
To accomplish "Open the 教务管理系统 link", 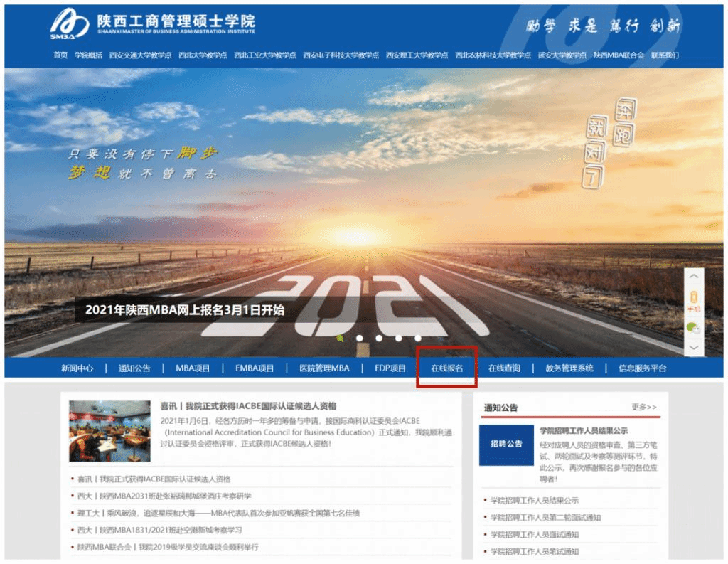I will tap(569, 368).
